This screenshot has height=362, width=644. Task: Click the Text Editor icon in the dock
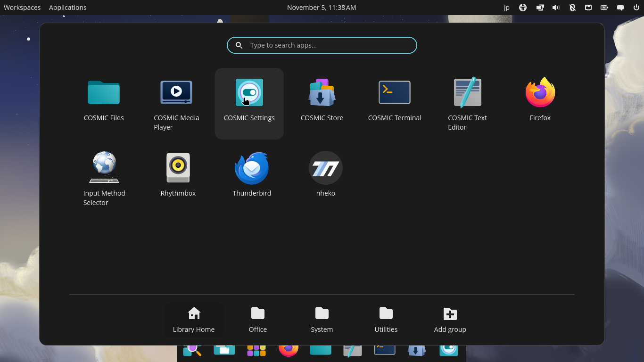click(353, 351)
